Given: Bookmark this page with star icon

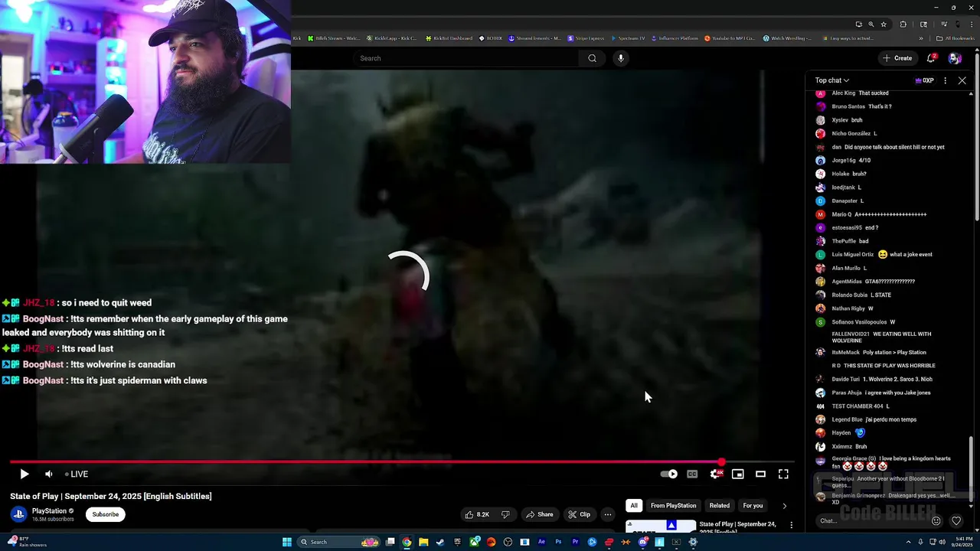Looking at the screenshot, I should (884, 24).
